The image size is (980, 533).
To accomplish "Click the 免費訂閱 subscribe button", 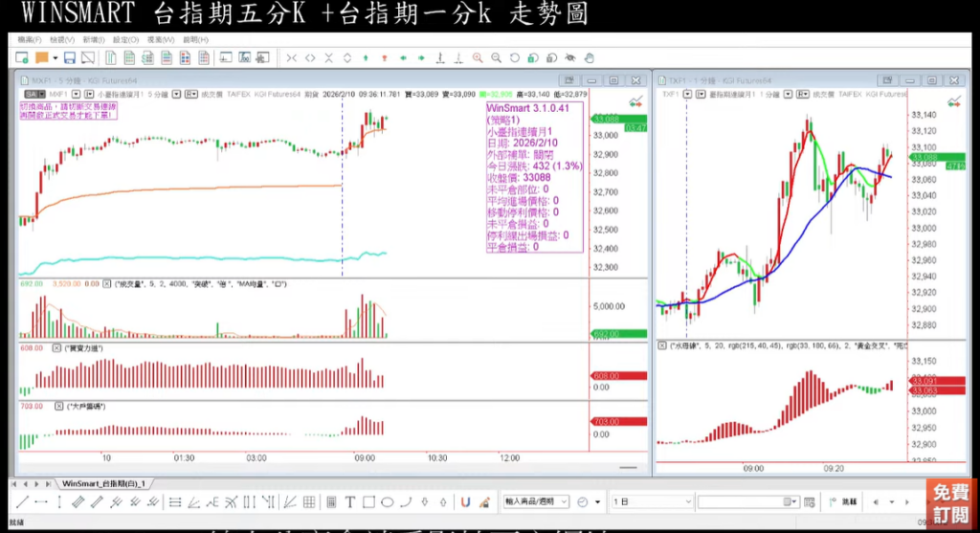I will click(x=951, y=501).
